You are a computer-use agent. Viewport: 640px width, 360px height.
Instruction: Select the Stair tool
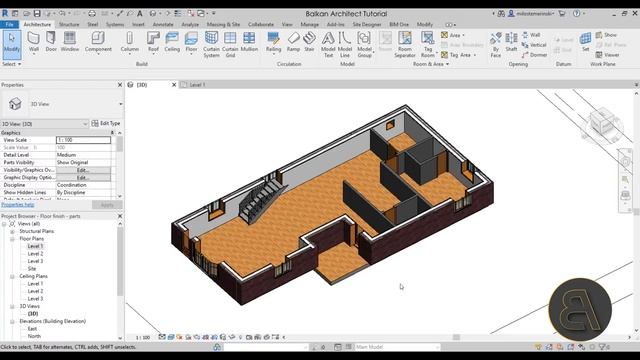(x=309, y=42)
